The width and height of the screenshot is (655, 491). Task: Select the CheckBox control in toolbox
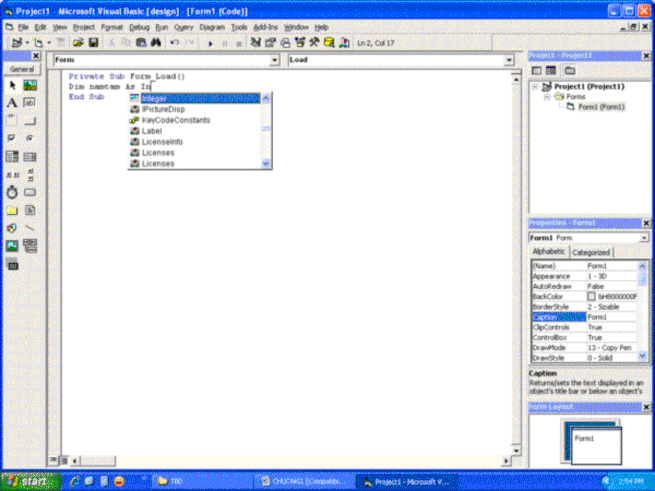pyautogui.click(x=12, y=138)
